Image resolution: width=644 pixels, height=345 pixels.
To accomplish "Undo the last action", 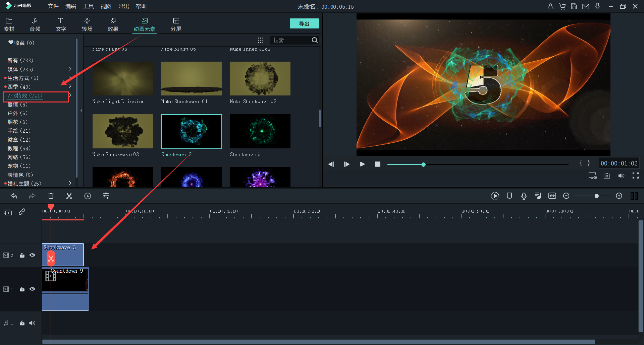I will [14, 196].
